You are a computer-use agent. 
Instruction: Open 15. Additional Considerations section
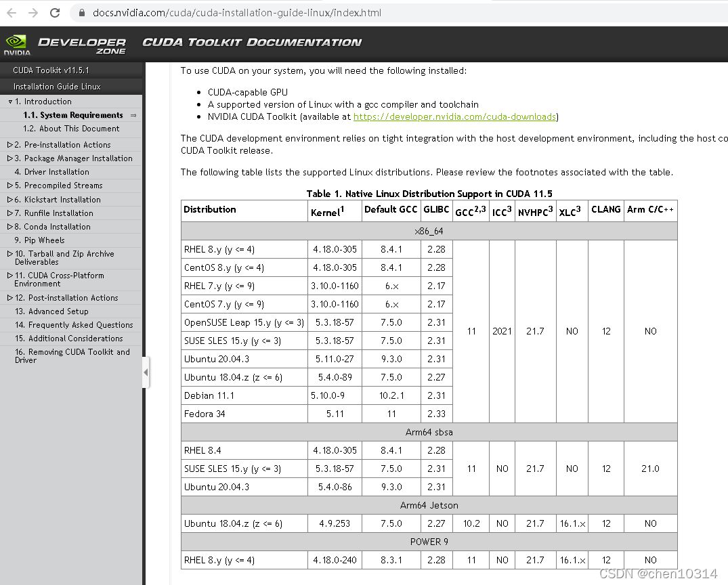click(68, 338)
